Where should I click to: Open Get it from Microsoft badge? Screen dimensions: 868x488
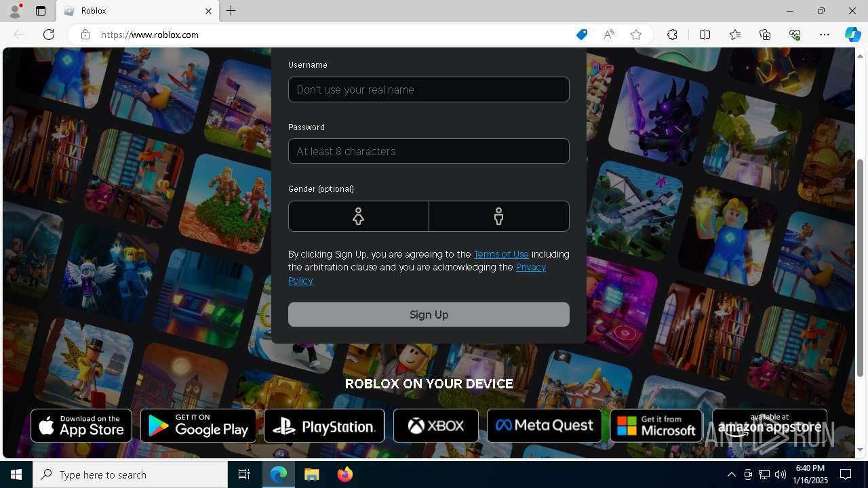click(x=656, y=426)
